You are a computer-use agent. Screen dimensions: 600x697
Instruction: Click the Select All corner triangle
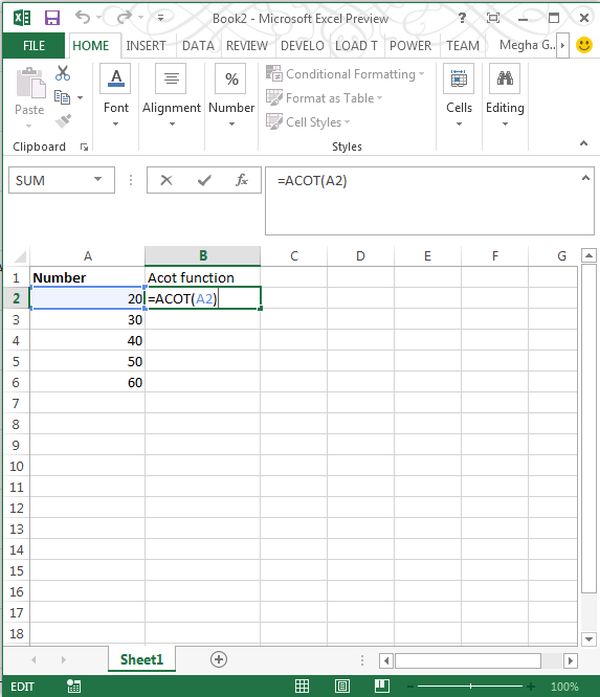pyautogui.click(x=20, y=256)
